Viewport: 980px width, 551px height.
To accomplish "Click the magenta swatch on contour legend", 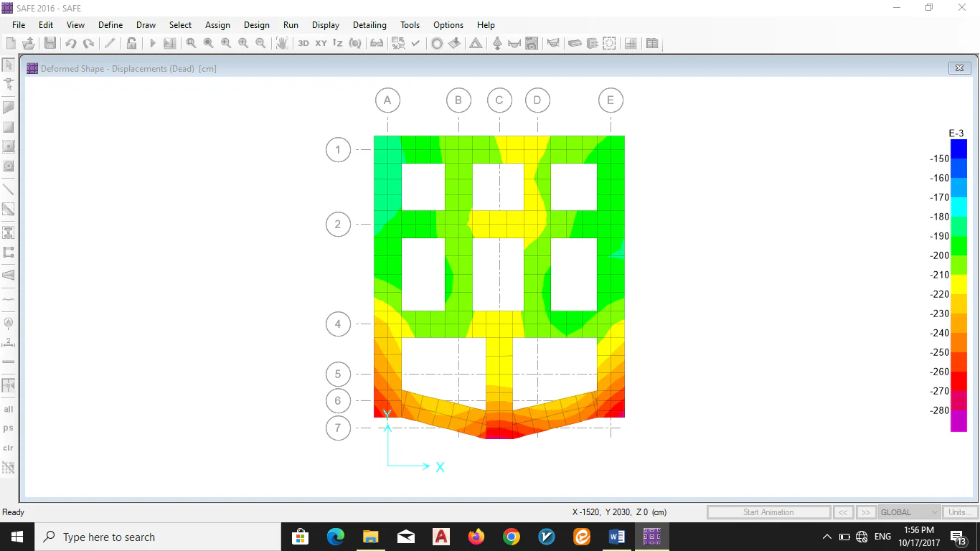I will click(958, 423).
